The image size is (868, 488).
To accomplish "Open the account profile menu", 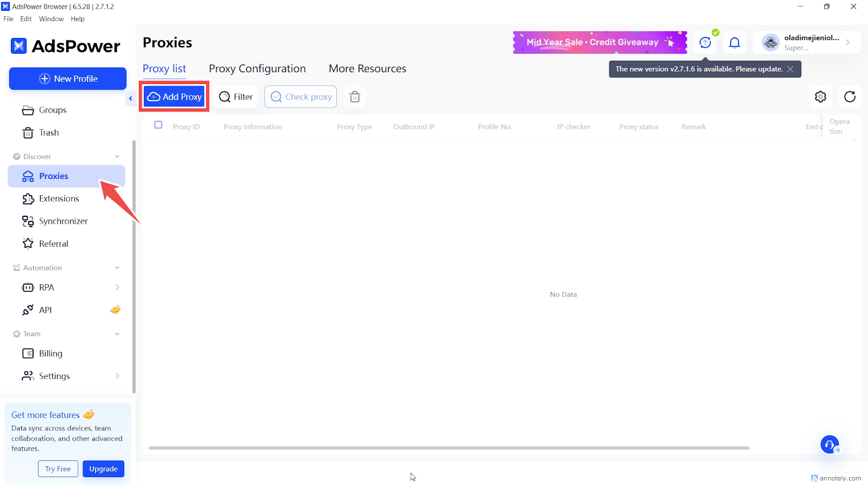I will click(x=807, y=43).
